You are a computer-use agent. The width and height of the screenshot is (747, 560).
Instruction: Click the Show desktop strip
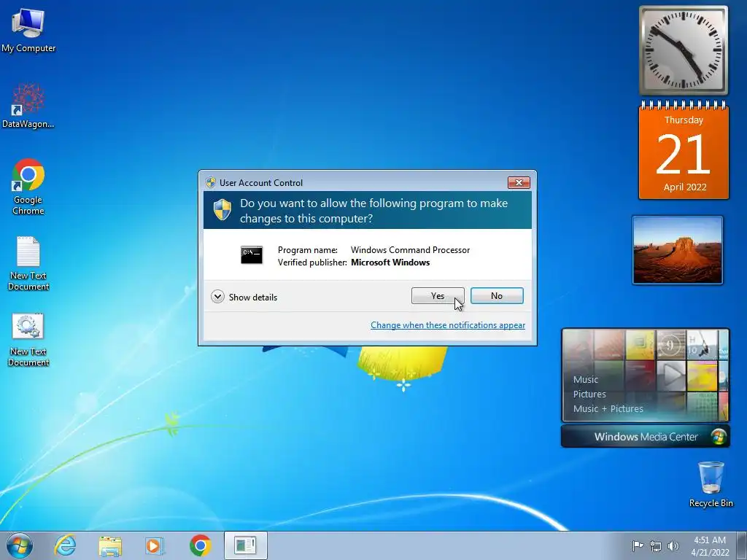pyautogui.click(x=742, y=545)
